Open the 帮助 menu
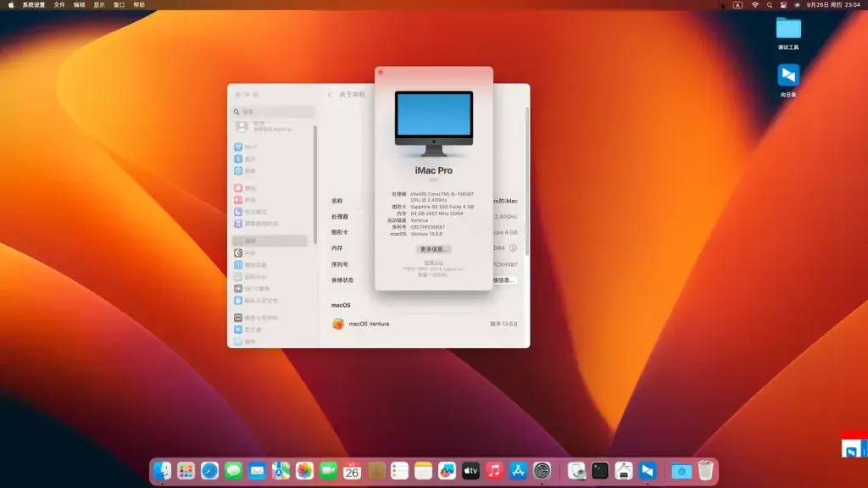The image size is (868, 488). click(139, 5)
